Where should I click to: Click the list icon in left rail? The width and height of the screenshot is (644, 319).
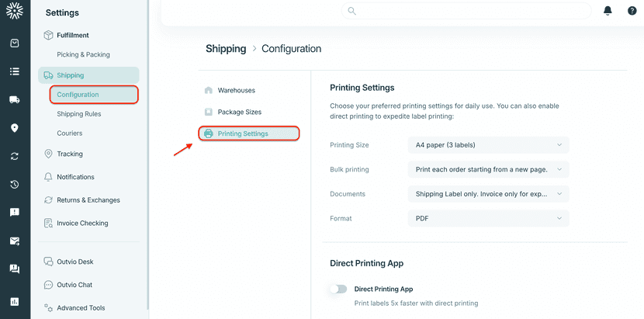pos(15,71)
